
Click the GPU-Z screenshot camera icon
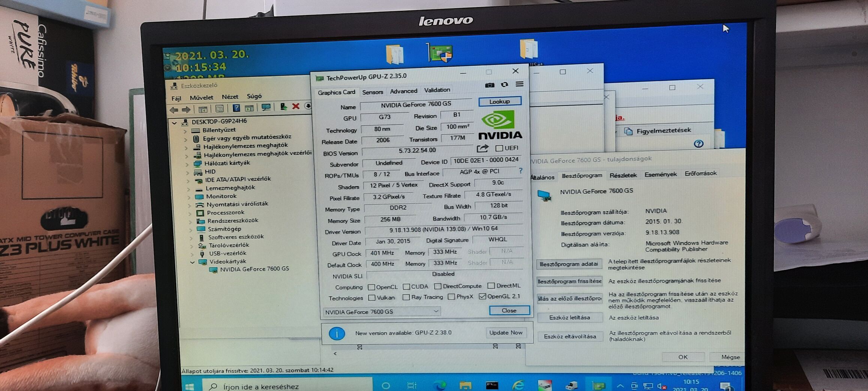tap(490, 85)
